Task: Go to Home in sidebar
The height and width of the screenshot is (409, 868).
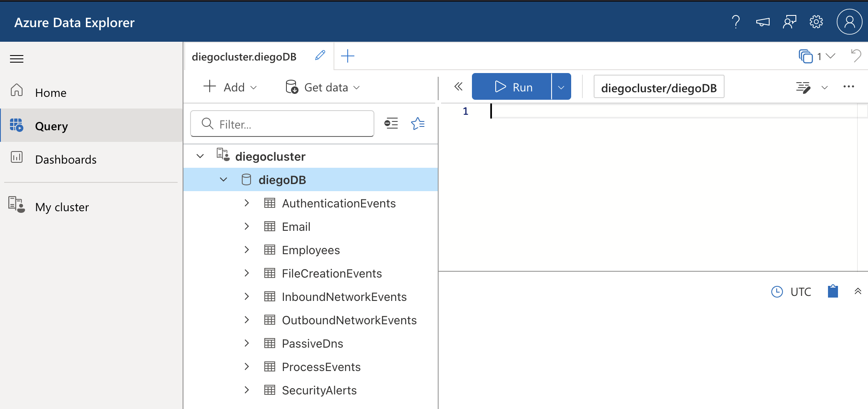Action: point(91,92)
